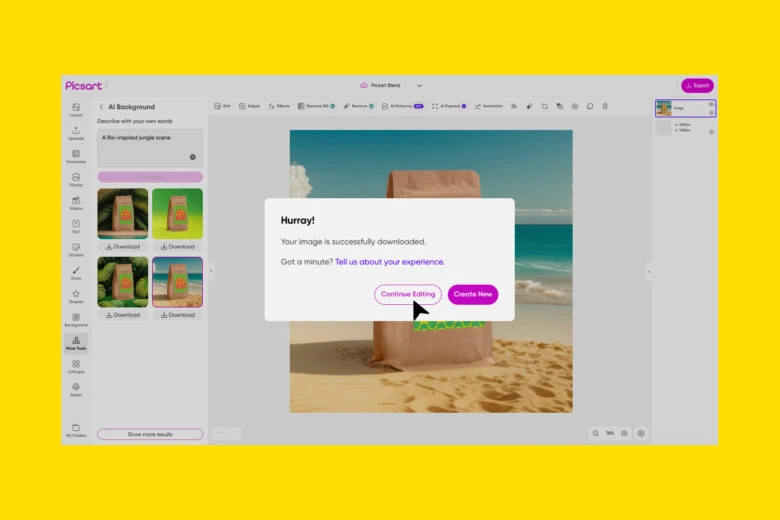The height and width of the screenshot is (520, 780).
Task: Click the Continue Editing button
Action: (408, 294)
